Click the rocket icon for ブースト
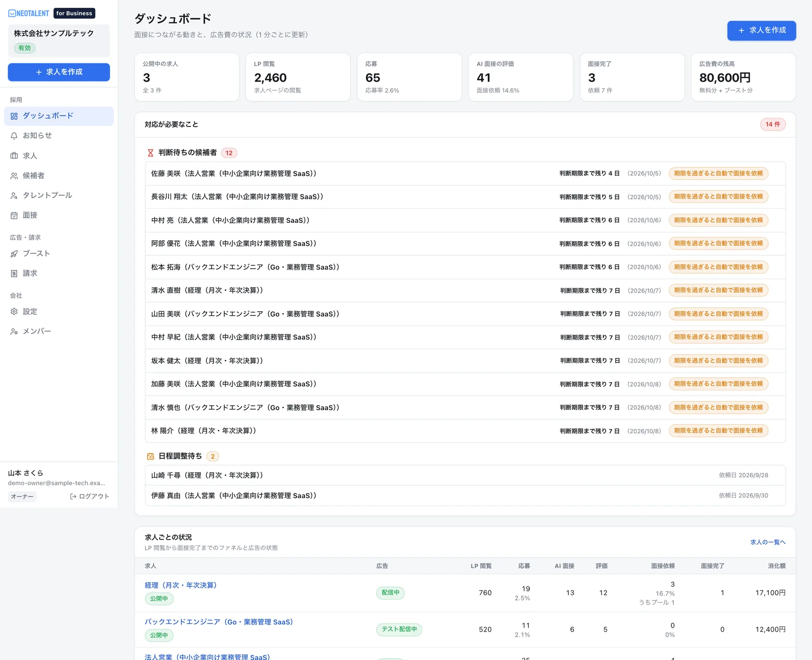812x660 pixels. point(14,254)
